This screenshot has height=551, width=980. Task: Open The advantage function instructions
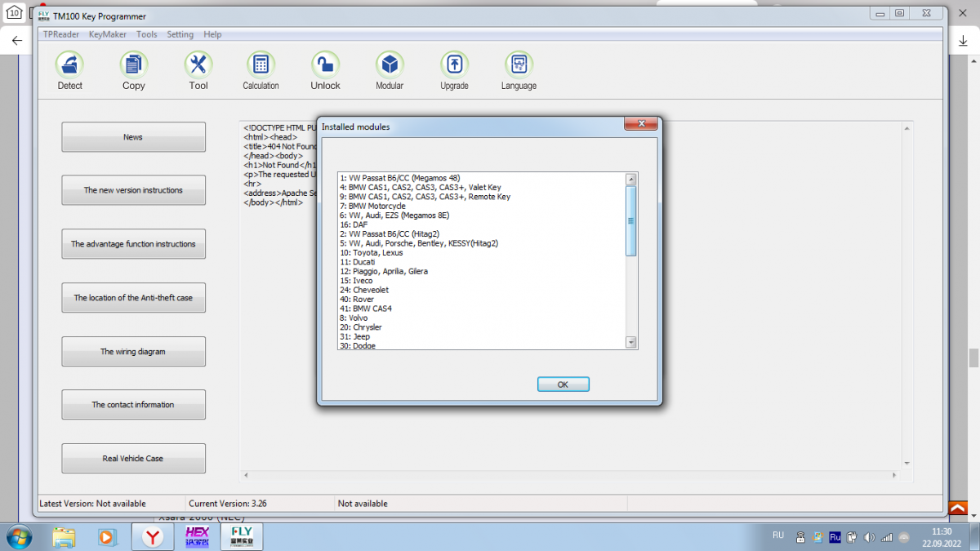point(133,244)
